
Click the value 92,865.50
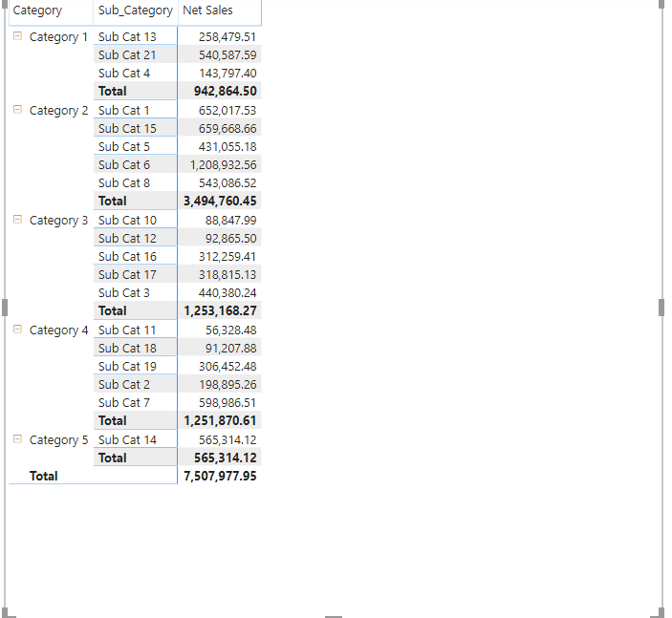tap(230, 238)
